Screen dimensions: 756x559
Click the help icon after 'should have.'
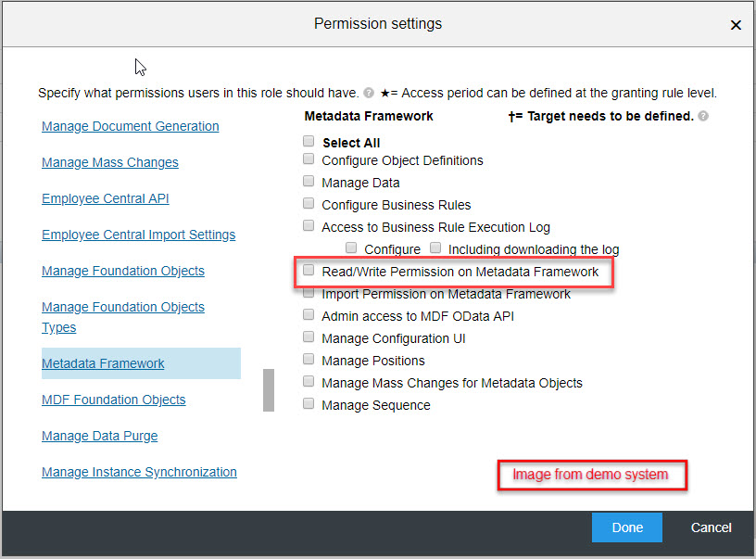tap(369, 93)
